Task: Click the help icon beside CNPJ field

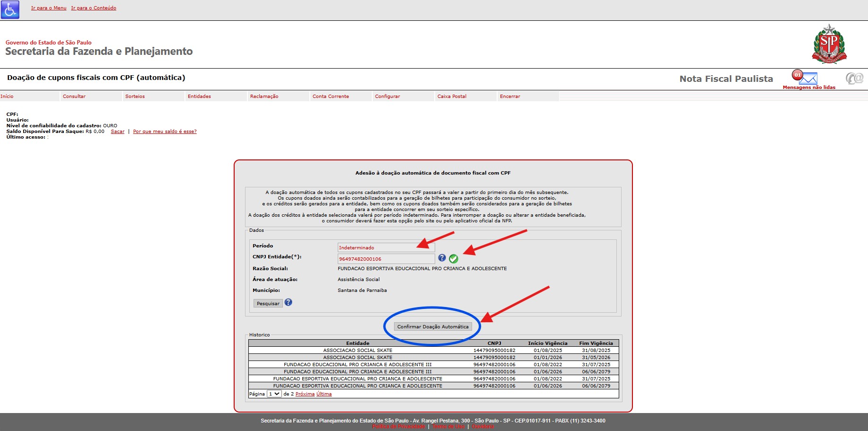Action: (x=442, y=258)
